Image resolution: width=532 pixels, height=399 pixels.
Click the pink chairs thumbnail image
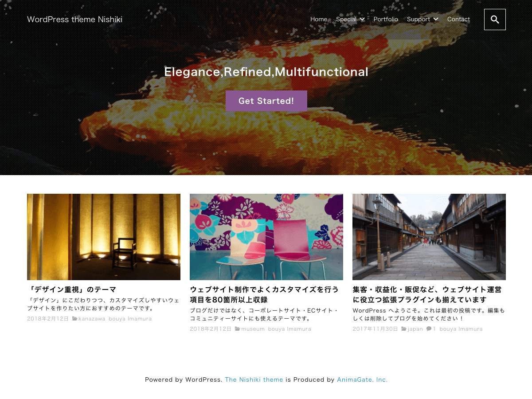(266, 237)
